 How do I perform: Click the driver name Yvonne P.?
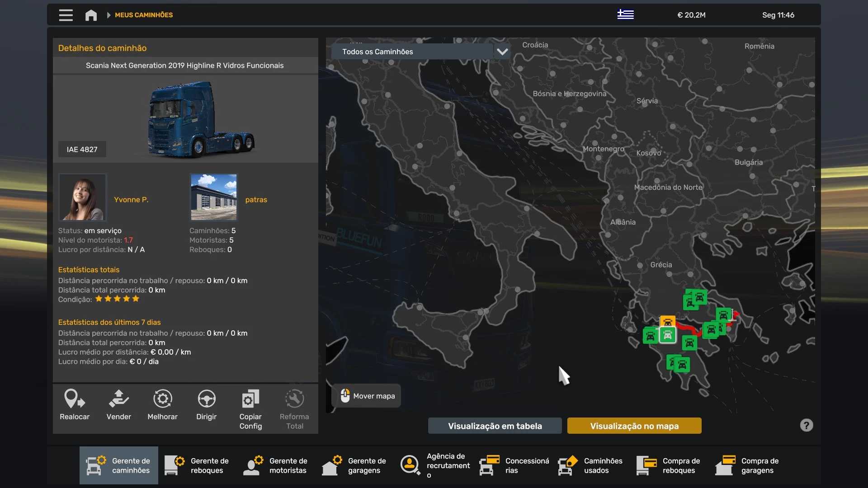pos(131,200)
